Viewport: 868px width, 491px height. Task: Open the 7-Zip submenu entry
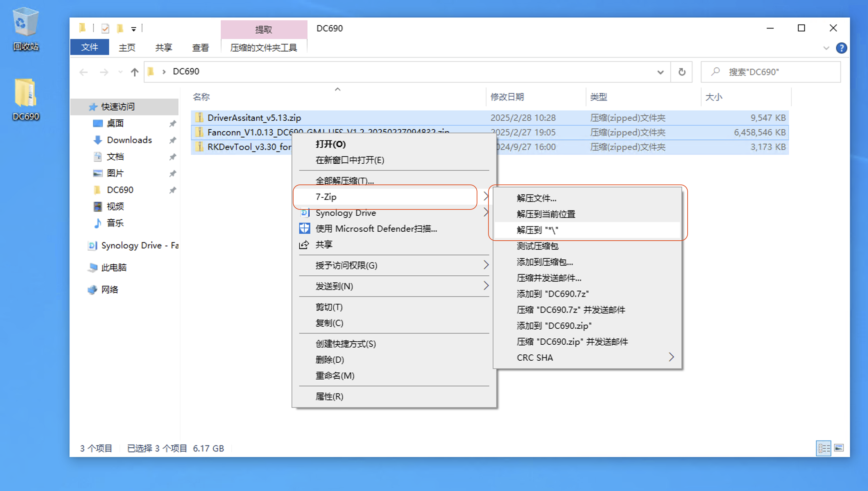click(x=391, y=197)
